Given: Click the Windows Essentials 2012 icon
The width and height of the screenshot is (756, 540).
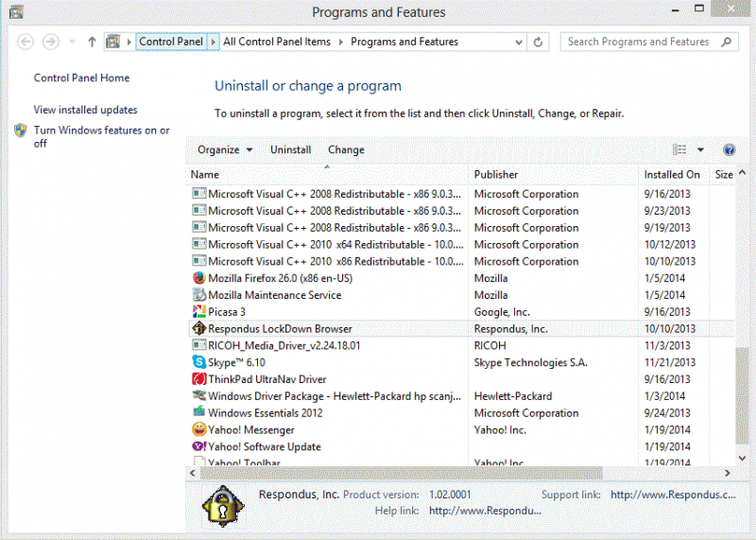Looking at the screenshot, I should coord(198,412).
